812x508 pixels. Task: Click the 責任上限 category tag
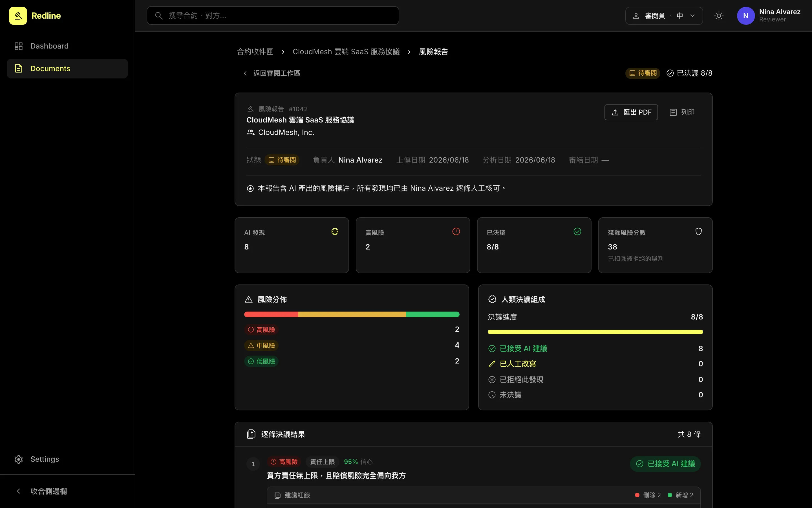pyautogui.click(x=323, y=462)
